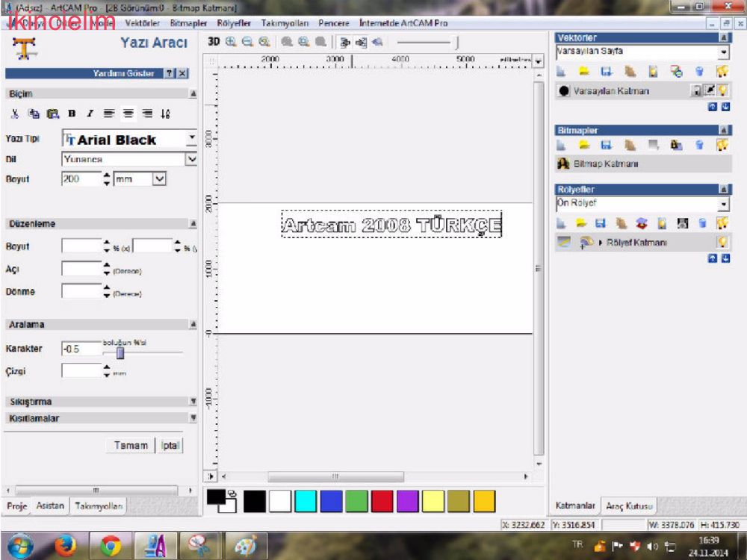
Task: Toggle visibility bulb of Rölyef Katmanı
Action: [722, 243]
